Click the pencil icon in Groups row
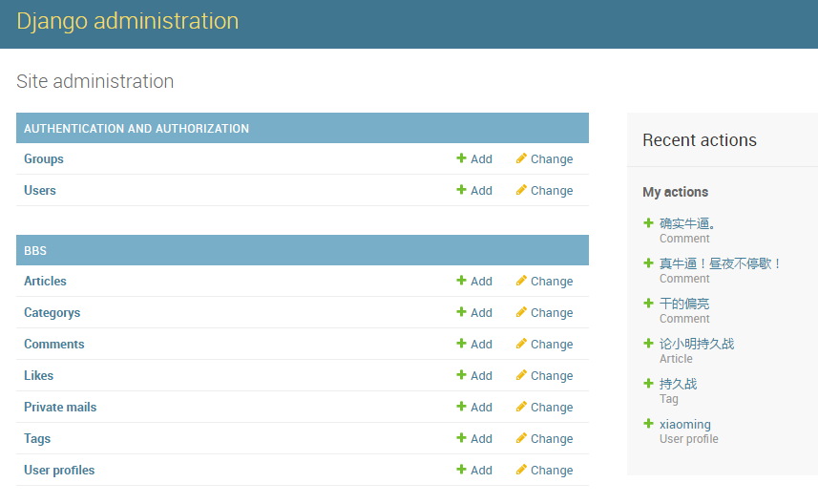The image size is (818, 504). click(521, 158)
